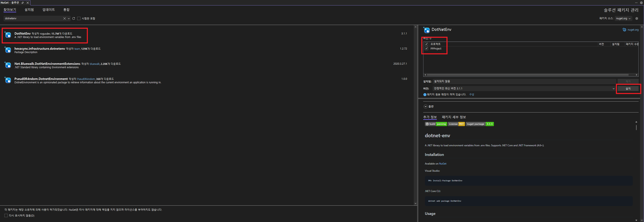Uncheck the PPProject checkbox
The width and height of the screenshot is (644, 222).
tap(427, 48)
